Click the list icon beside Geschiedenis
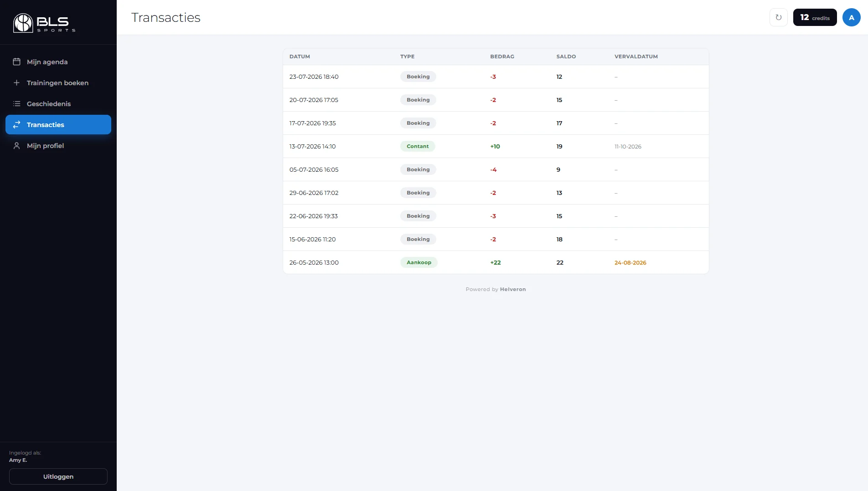This screenshot has height=491, width=868. 16,103
